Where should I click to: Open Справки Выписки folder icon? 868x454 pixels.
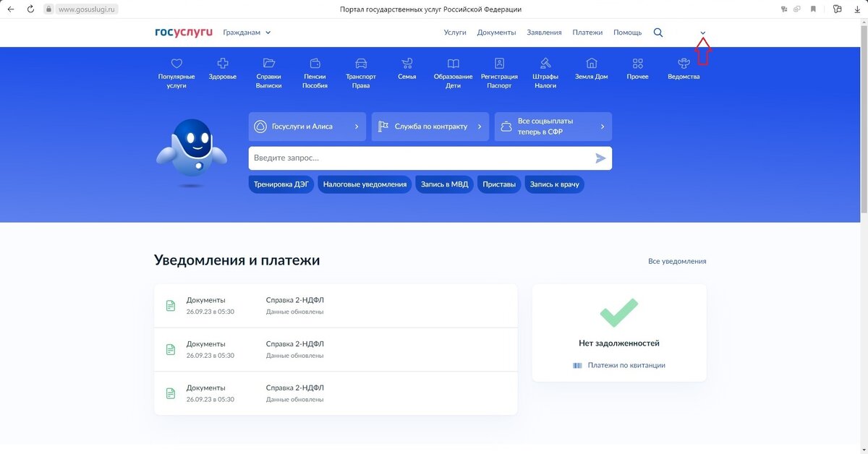[269, 64]
